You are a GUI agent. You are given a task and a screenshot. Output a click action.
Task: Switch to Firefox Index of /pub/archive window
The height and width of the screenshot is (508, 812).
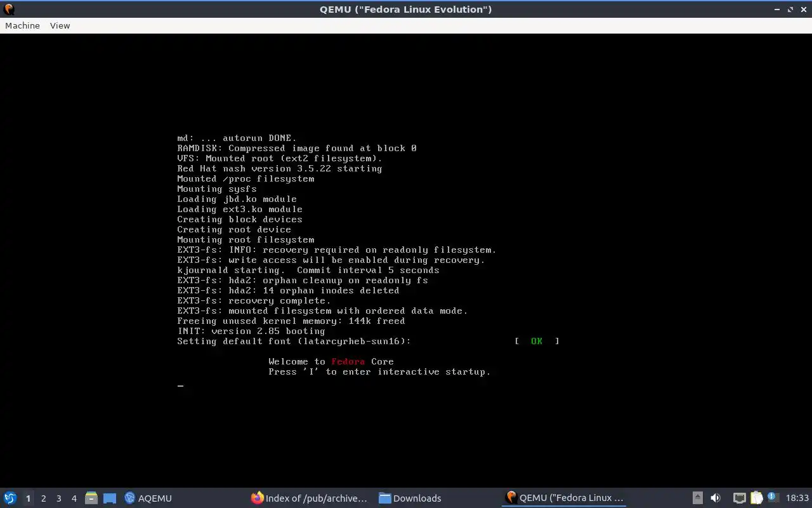point(310,498)
